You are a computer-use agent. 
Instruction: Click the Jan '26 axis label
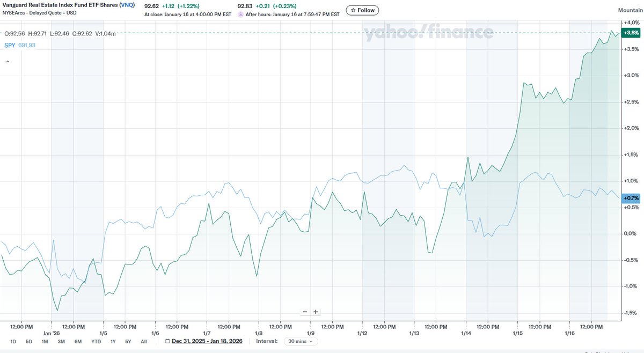52,333
